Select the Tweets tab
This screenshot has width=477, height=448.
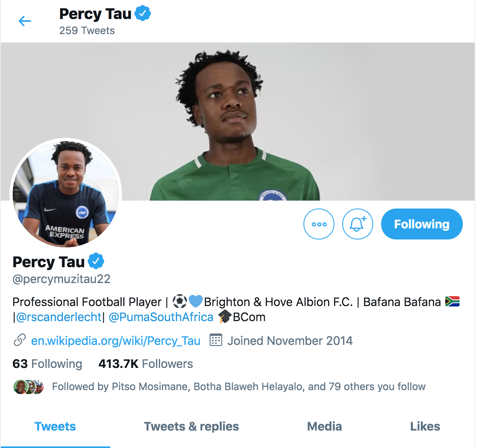55,426
